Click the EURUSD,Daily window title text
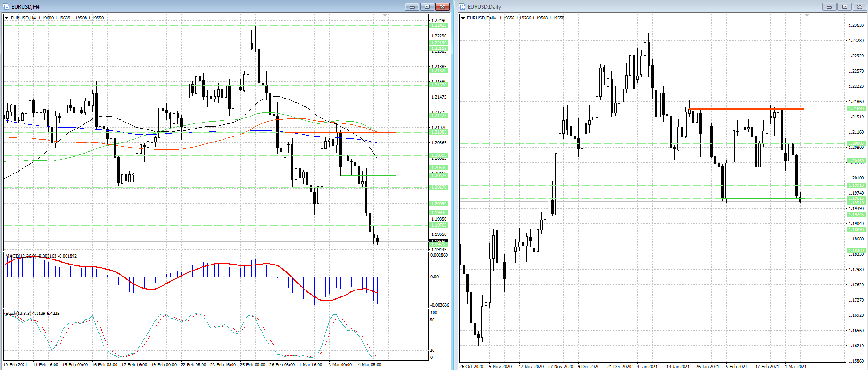The width and height of the screenshot is (868, 370). pyautogui.click(x=484, y=7)
